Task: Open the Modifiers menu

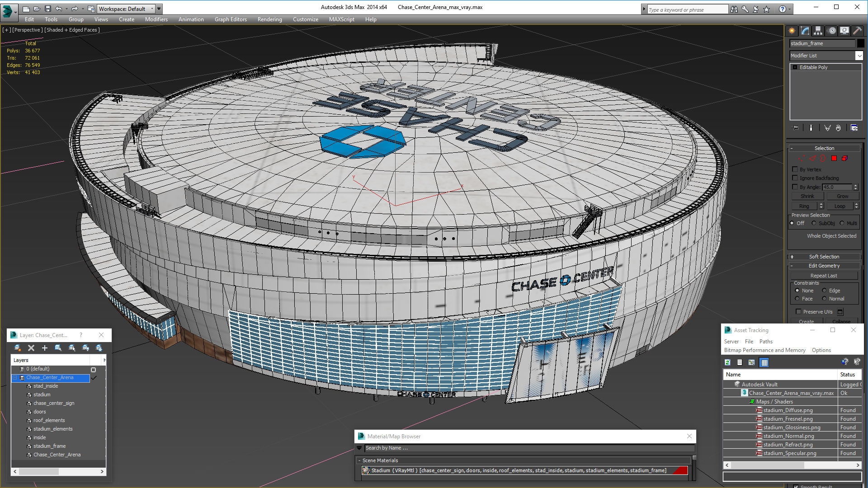Action: pyautogui.click(x=156, y=19)
